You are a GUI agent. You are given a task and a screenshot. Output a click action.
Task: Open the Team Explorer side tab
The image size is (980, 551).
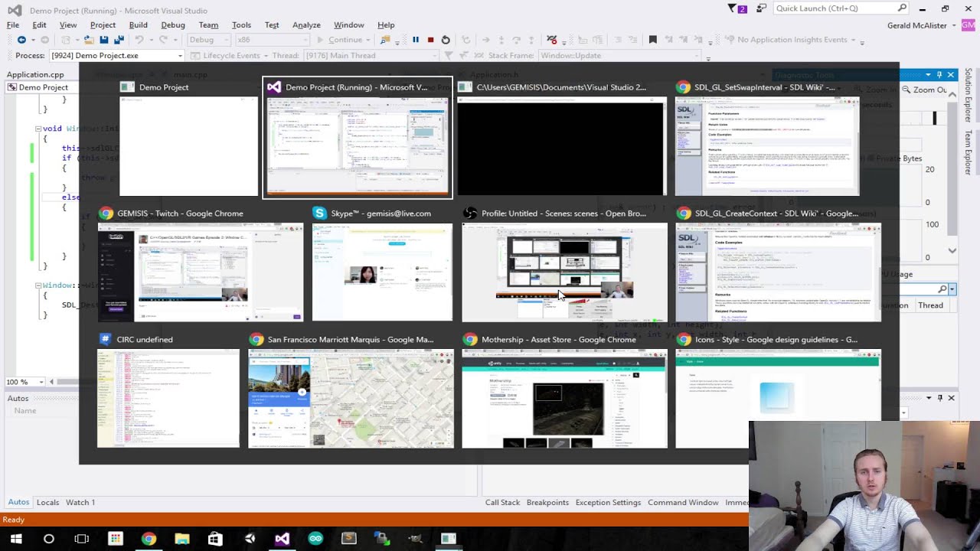[x=969, y=153]
